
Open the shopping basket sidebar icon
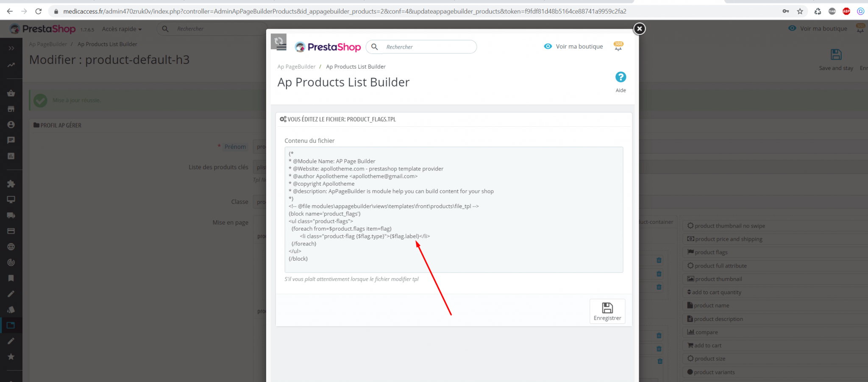coord(11,93)
